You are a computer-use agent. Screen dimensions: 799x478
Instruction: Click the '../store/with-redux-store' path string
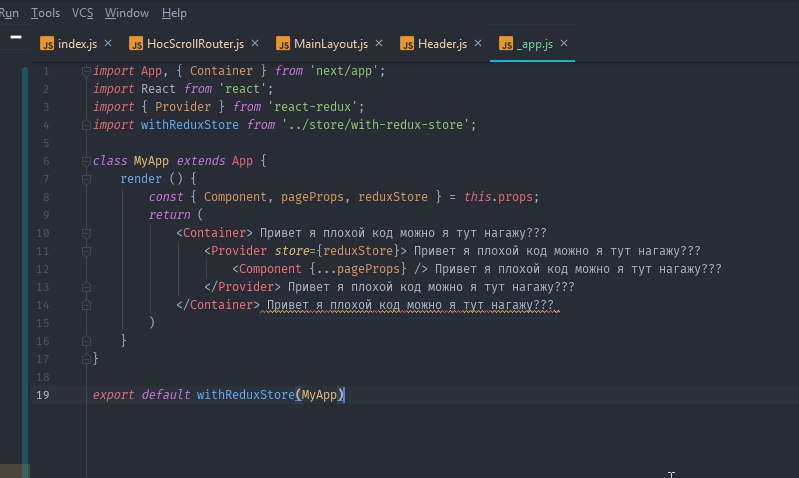tap(376, 125)
